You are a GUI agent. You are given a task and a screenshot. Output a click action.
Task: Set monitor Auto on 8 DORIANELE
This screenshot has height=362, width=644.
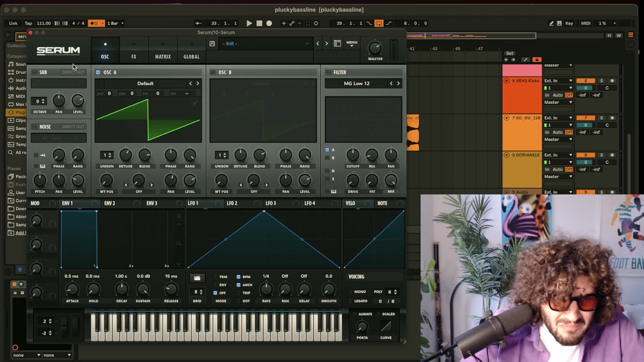(557, 169)
